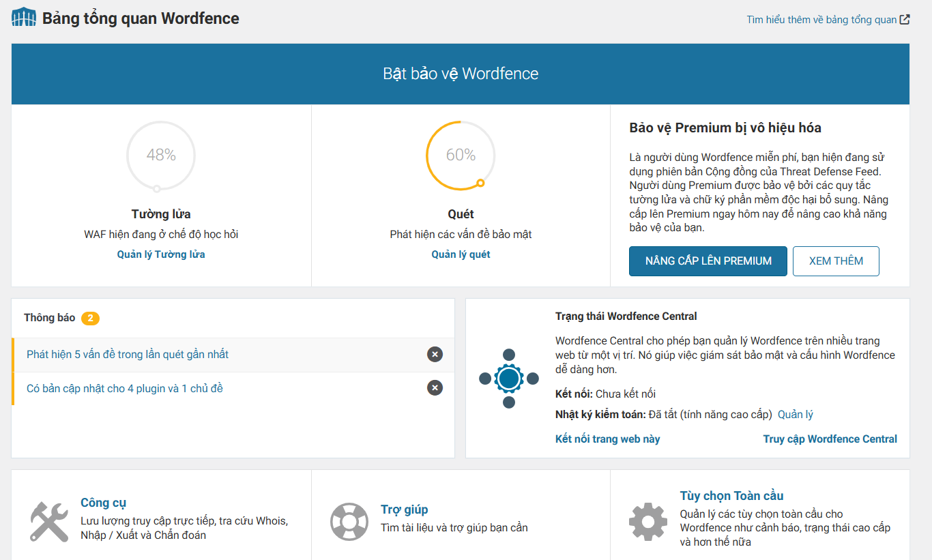Click the Công cụ wrench and hammer icon
The image size is (932, 560).
(x=49, y=522)
